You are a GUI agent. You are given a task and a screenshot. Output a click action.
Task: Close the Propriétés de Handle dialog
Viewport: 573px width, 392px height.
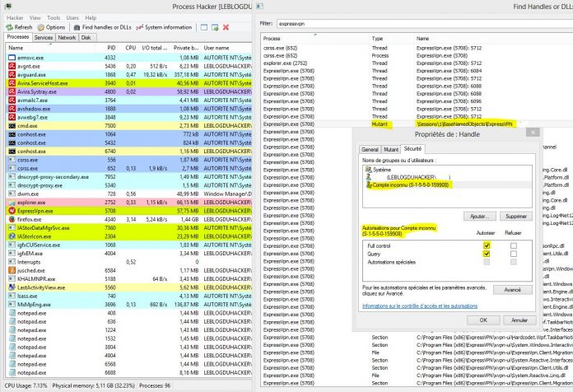click(533, 132)
